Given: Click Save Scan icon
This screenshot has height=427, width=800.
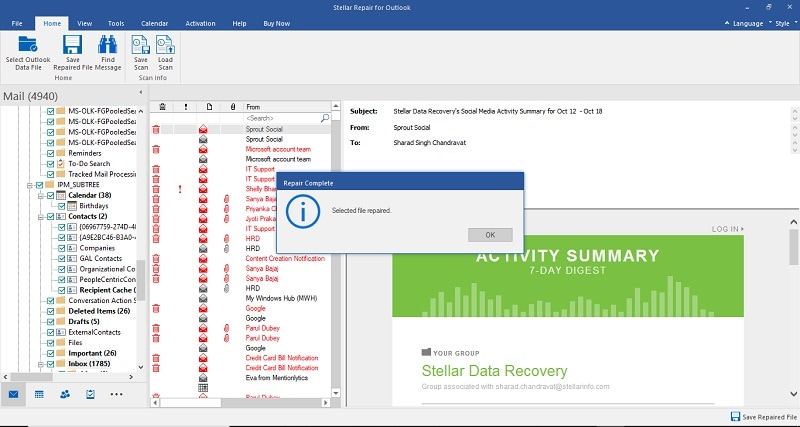Looking at the screenshot, I should click(x=140, y=44).
